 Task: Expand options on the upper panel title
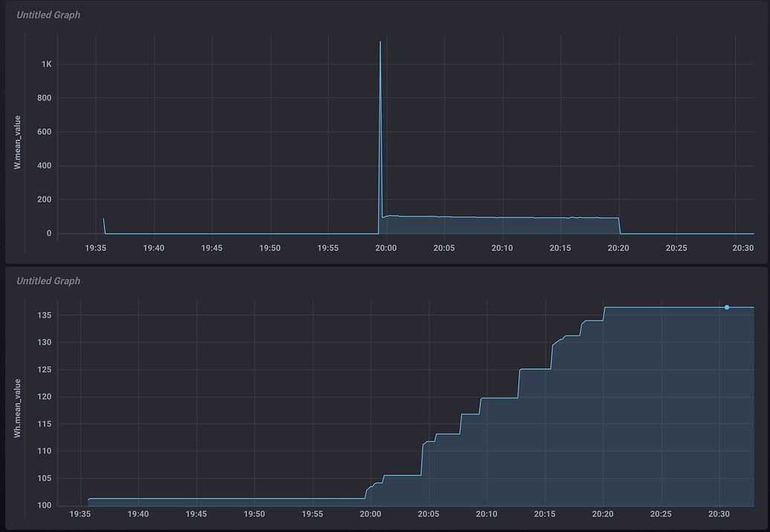pos(48,14)
